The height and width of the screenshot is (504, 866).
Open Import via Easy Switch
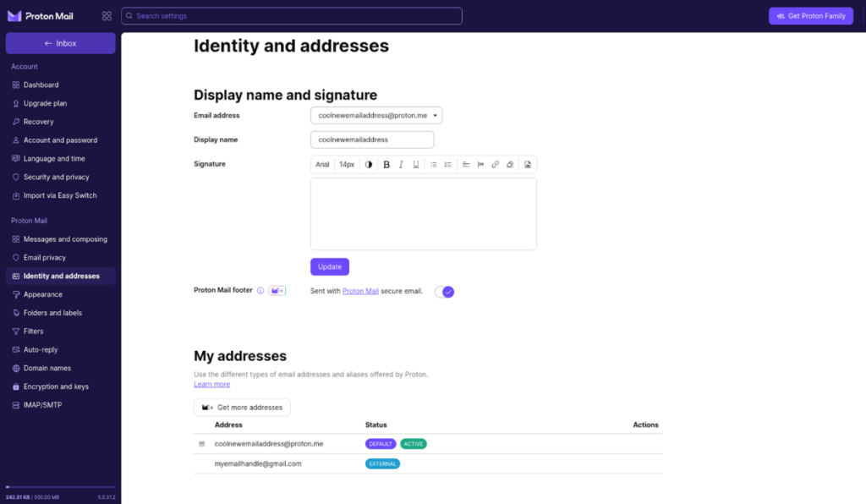(60, 195)
